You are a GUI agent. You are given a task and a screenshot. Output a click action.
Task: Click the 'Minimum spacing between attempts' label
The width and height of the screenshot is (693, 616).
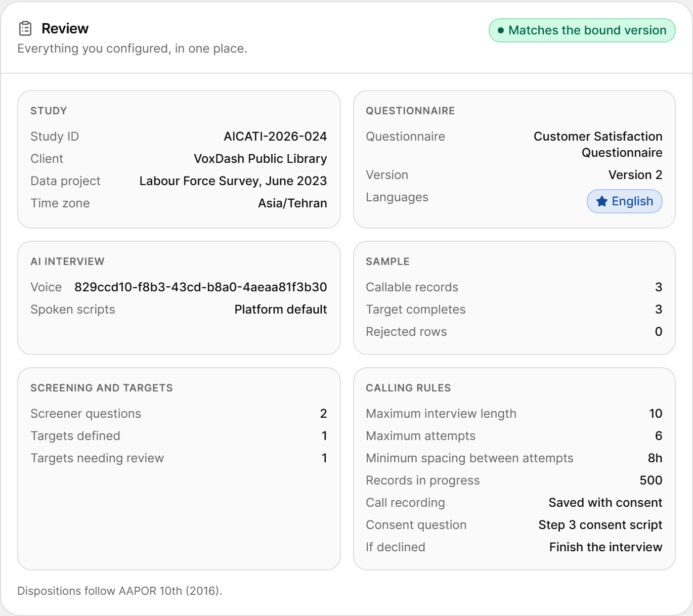click(469, 458)
